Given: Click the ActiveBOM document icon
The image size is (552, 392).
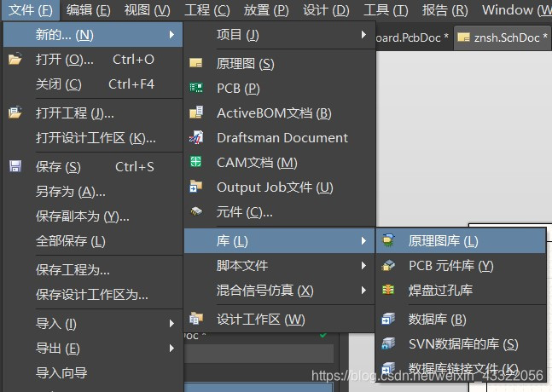Looking at the screenshot, I should tap(196, 112).
